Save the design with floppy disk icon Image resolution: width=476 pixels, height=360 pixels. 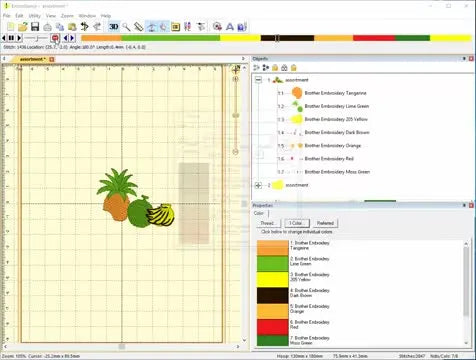pyautogui.click(x=35, y=27)
